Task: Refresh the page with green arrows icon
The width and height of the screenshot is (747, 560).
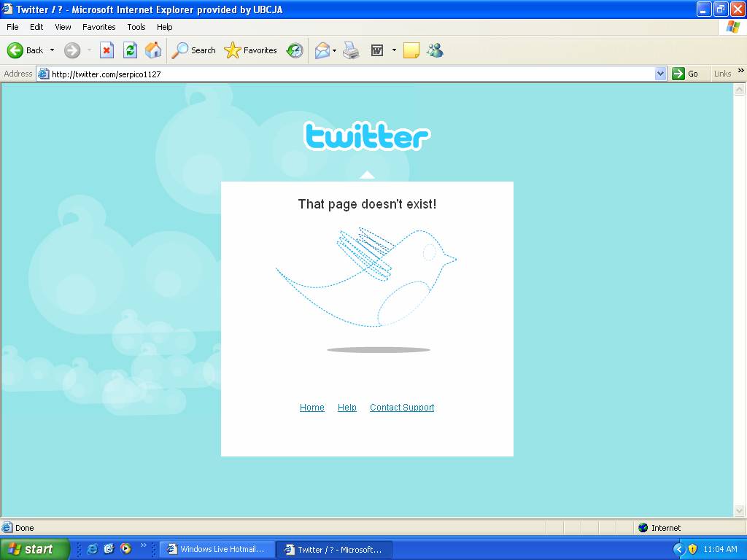Action: pos(130,50)
